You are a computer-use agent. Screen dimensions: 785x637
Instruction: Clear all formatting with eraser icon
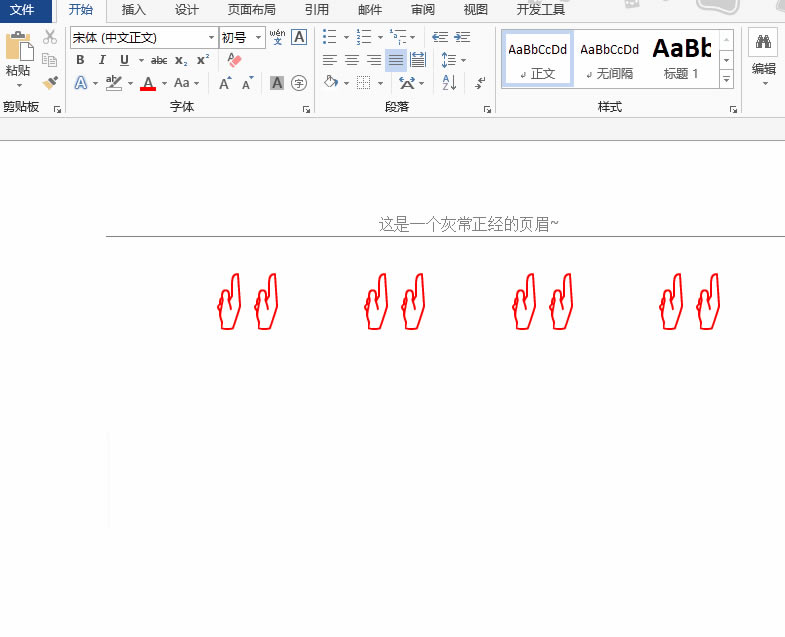click(x=234, y=60)
